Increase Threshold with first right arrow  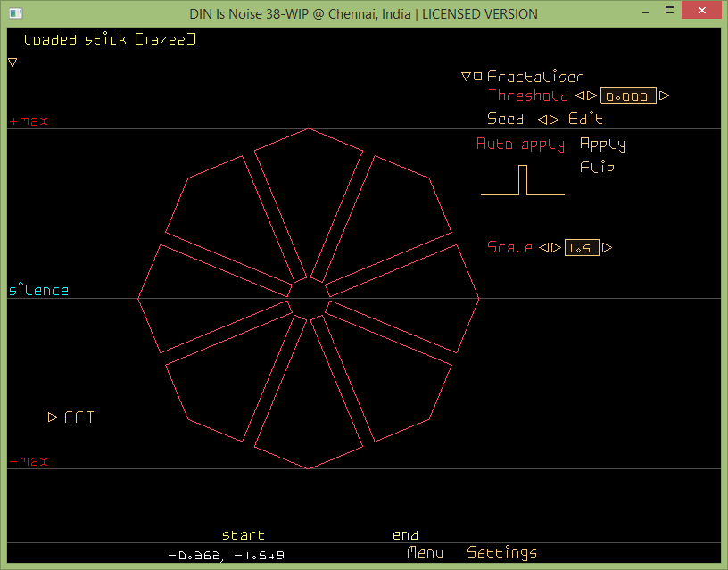[x=592, y=95]
